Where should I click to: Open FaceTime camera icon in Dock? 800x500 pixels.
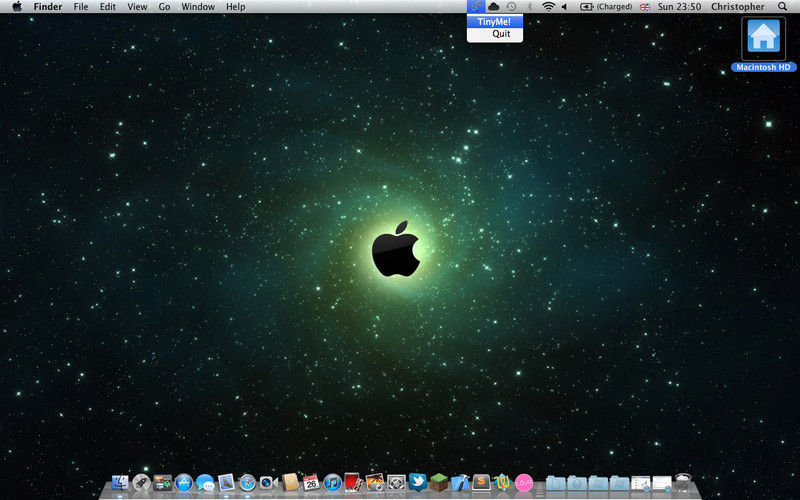(x=268, y=482)
